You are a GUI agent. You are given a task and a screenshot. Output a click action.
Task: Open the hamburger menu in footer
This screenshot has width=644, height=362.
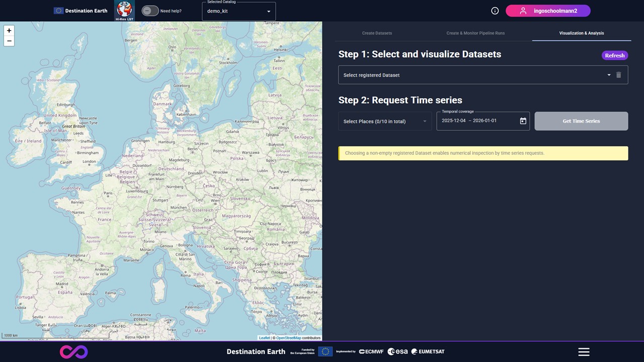584,352
